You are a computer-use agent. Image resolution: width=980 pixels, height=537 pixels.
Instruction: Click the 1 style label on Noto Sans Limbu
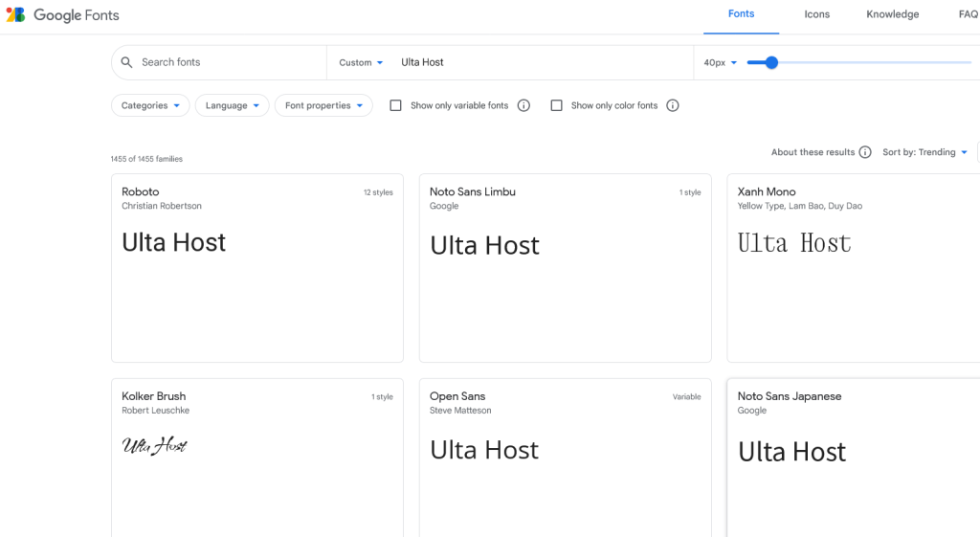tap(690, 192)
